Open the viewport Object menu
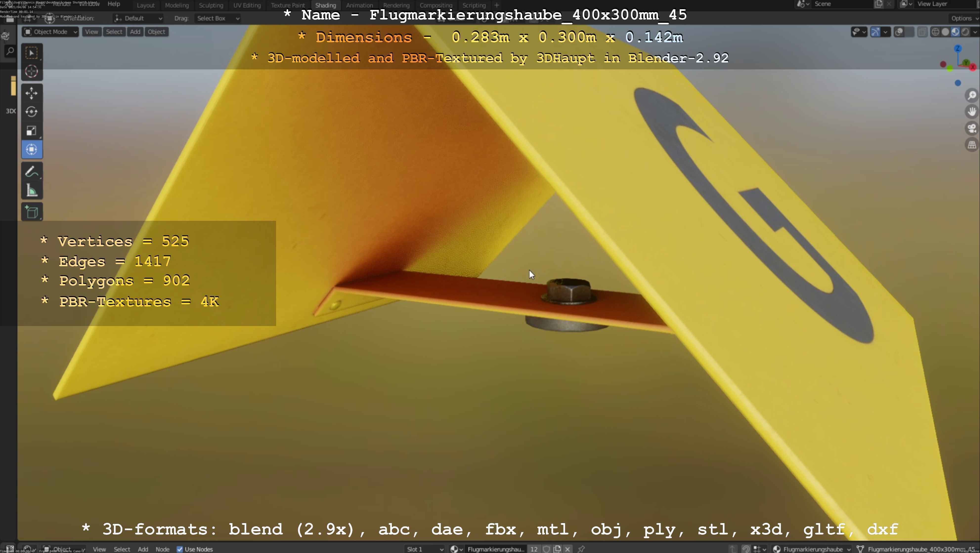This screenshot has height=553, width=980. point(156,32)
